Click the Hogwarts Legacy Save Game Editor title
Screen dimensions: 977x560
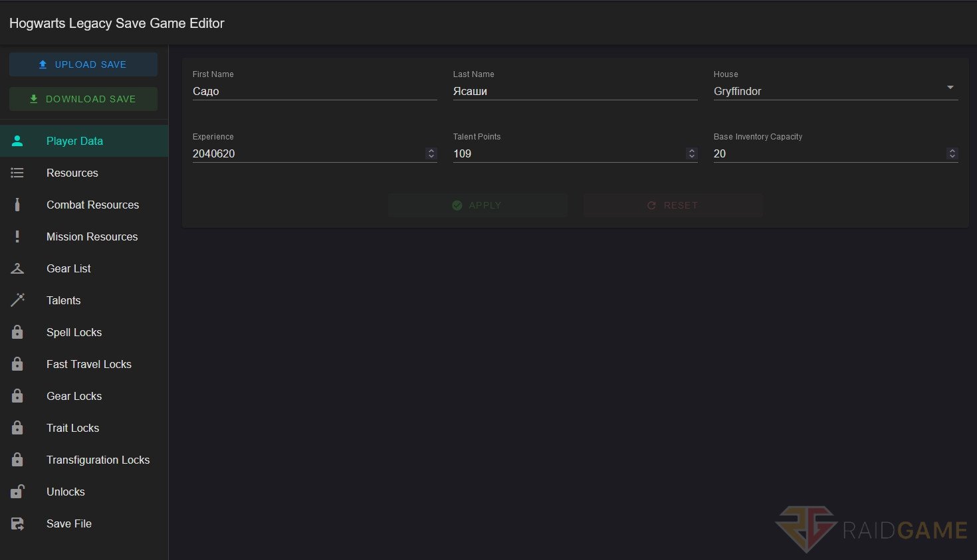[117, 23]
